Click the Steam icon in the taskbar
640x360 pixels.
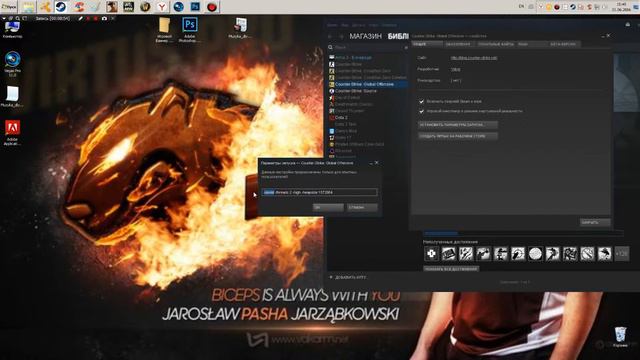61,7
